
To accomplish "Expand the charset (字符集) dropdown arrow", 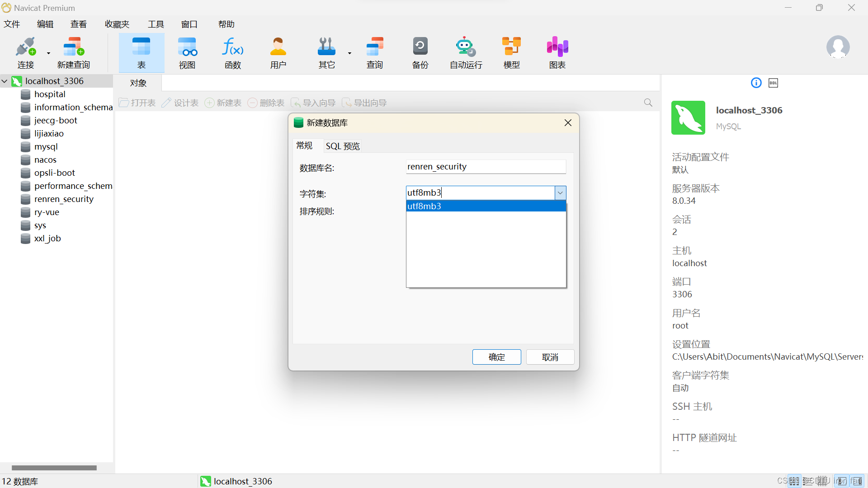I will [560, 193].
